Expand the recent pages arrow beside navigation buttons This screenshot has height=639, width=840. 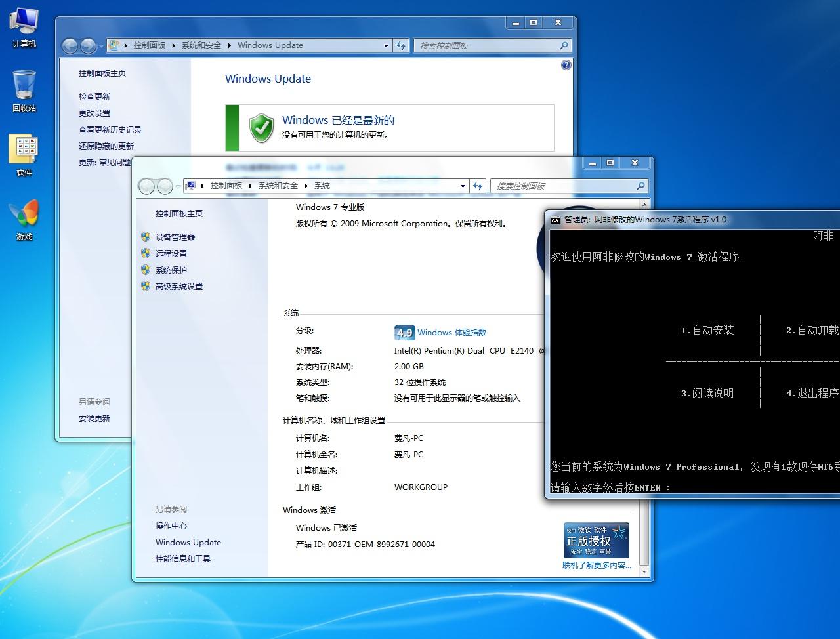[101, 47]
